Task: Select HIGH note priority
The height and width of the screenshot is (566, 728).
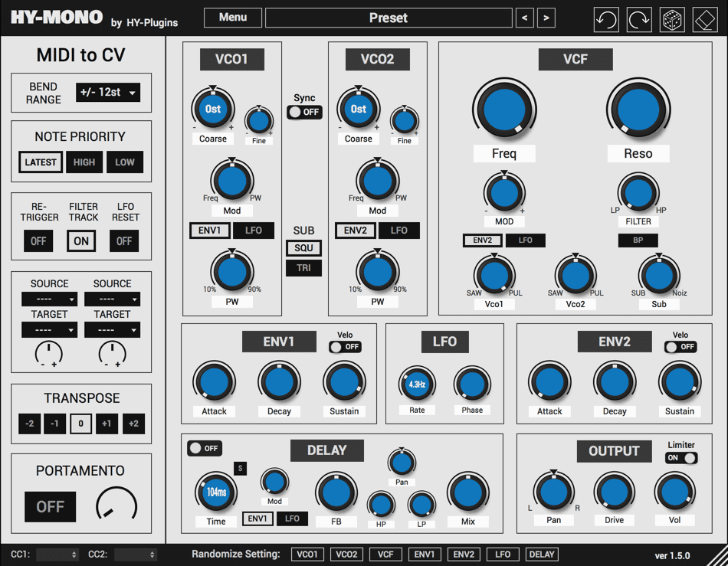Action: [84, 162]
